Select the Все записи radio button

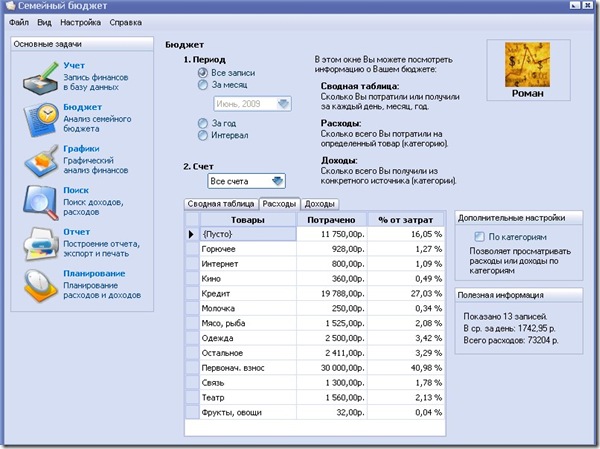pyautogui.click(x=204, y=73)
